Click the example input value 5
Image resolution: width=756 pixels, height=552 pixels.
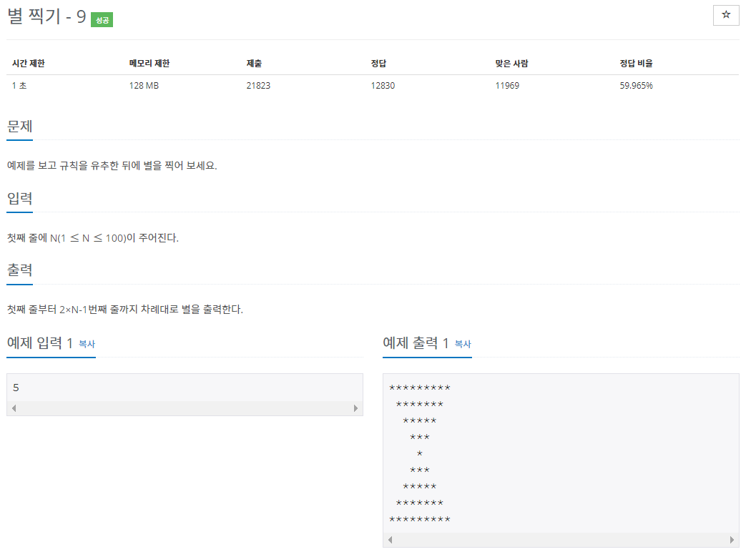(16, 388)
